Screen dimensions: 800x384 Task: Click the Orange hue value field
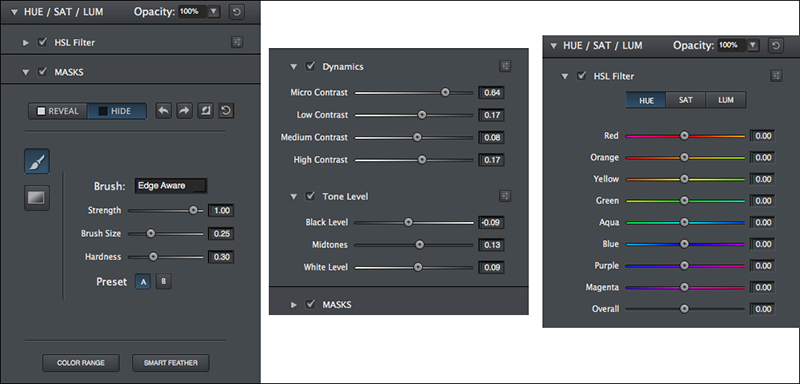pos(762,158)
